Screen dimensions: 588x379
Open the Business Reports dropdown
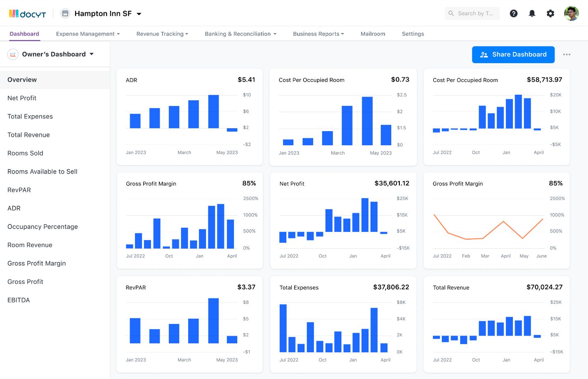pyautogui.click(x=319, y=34)
